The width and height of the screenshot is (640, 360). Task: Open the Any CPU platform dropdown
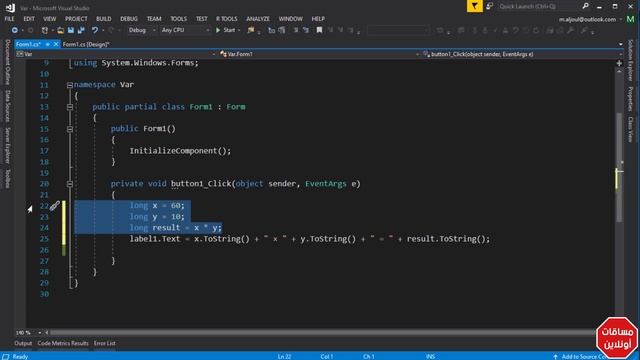pos(185,30)
